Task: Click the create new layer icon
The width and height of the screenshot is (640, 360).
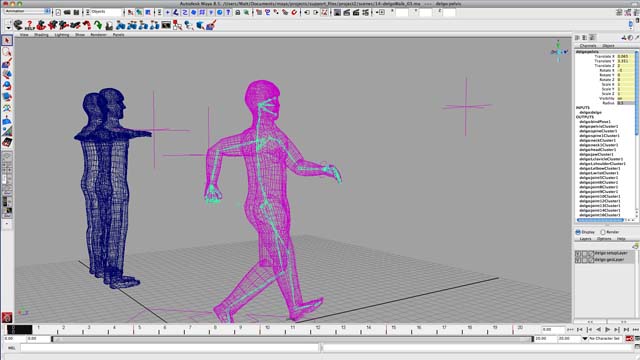Action: [x=635, y=246]
